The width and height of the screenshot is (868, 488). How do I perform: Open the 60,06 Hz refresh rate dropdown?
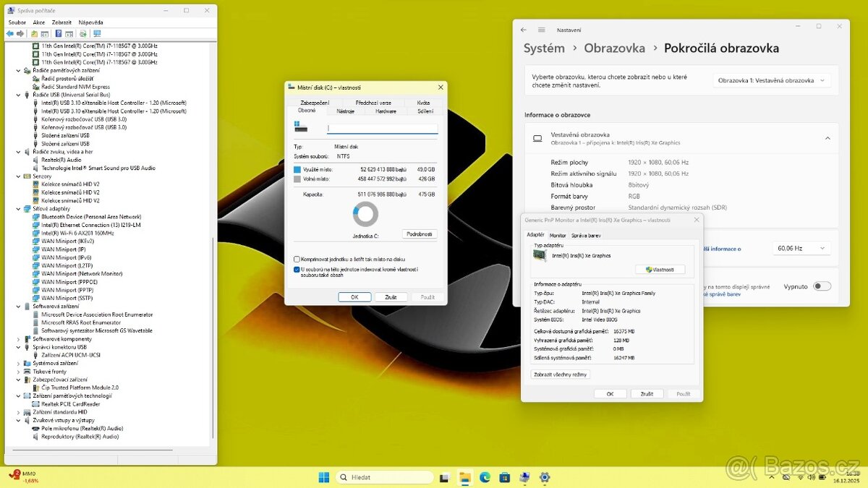pos(801,247)
